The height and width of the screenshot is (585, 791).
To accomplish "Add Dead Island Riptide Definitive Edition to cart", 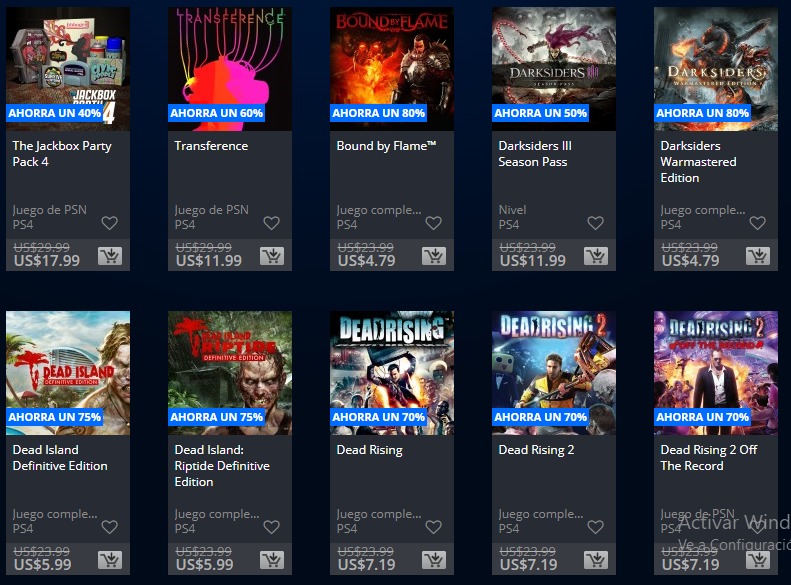I will [x=272, y=560].
